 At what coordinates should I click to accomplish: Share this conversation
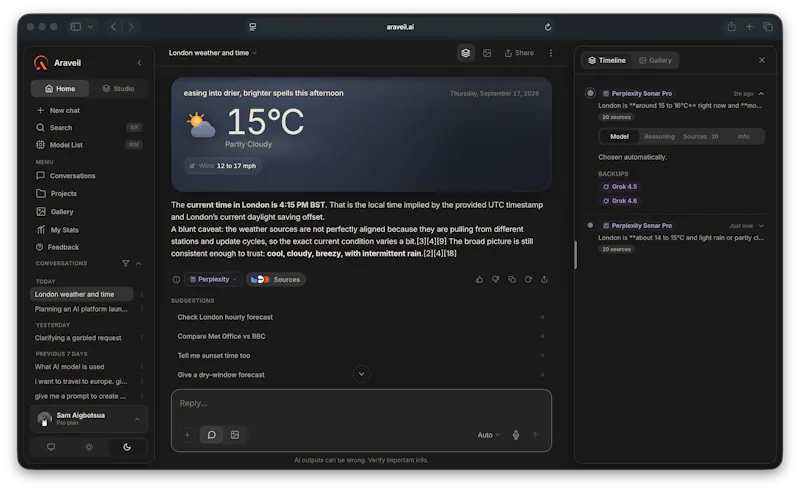click(519, 53)
